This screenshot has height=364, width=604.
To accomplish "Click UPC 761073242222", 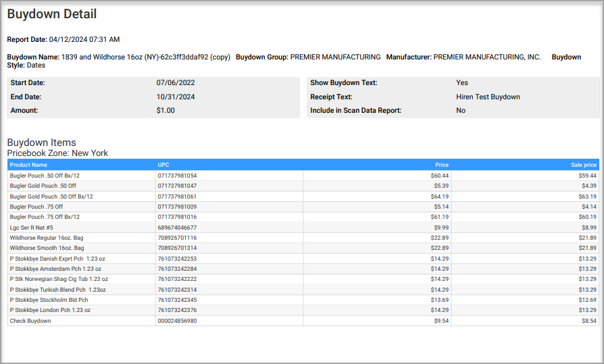I will pos(177,279).
